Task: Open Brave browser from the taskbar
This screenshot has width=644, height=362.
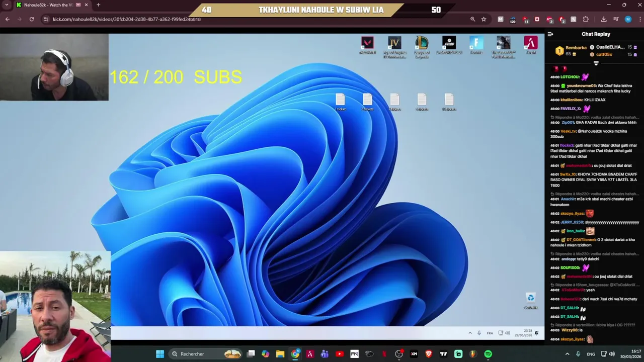Action: click(429, 354)
